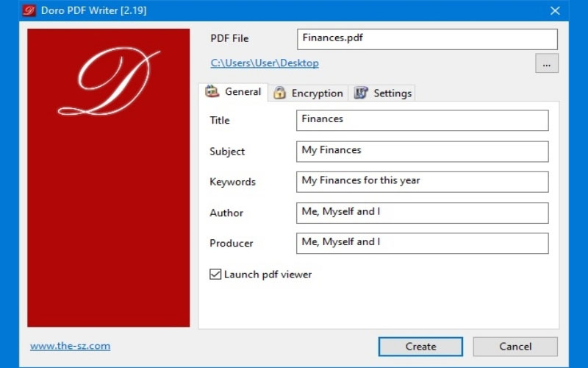
Task: Click the PDF File name field
Action: tap(427, 39)
